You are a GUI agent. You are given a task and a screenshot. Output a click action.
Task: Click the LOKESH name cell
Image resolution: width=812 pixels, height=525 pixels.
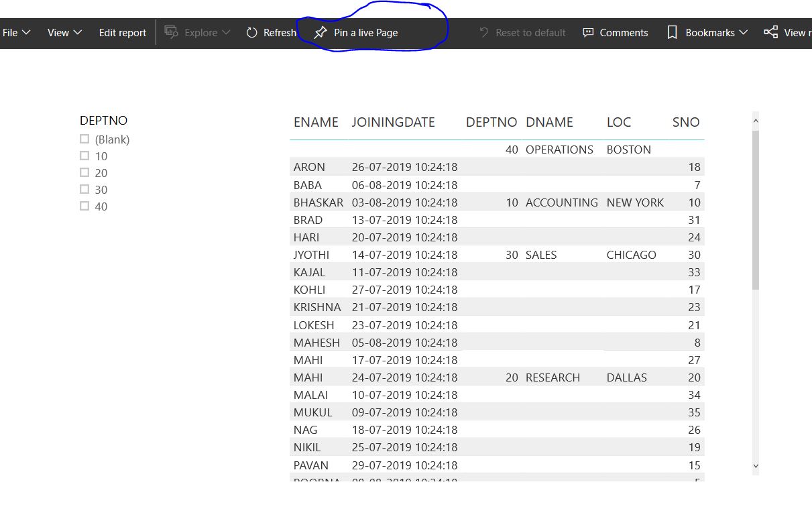click(x=314, y=325)
